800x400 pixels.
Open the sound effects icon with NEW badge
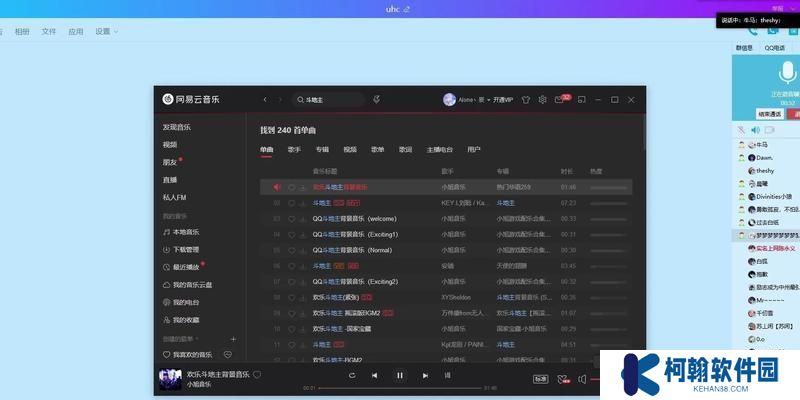562,379
